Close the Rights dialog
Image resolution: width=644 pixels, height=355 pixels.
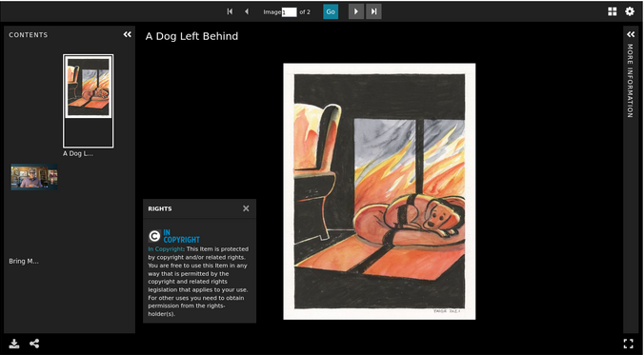246,208
